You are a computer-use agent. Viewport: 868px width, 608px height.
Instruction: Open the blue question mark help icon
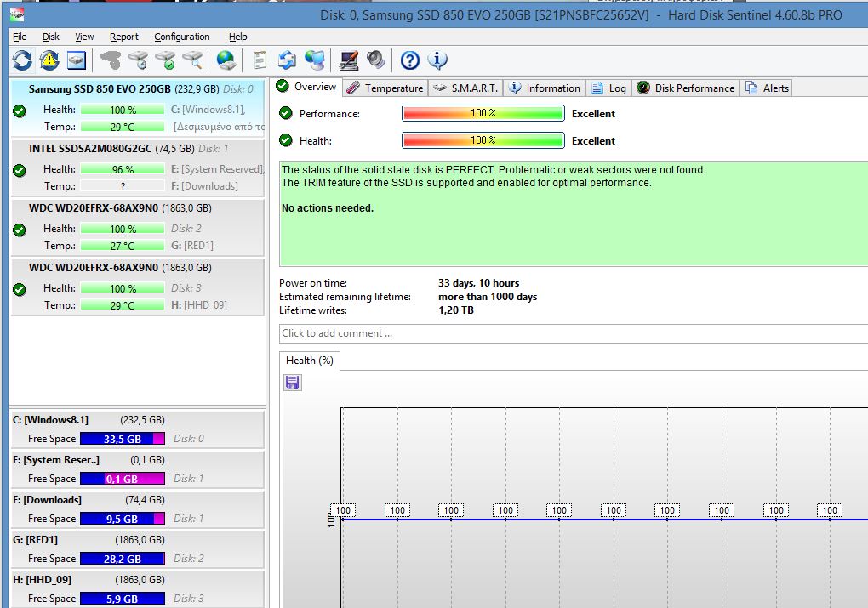point(410,60)
